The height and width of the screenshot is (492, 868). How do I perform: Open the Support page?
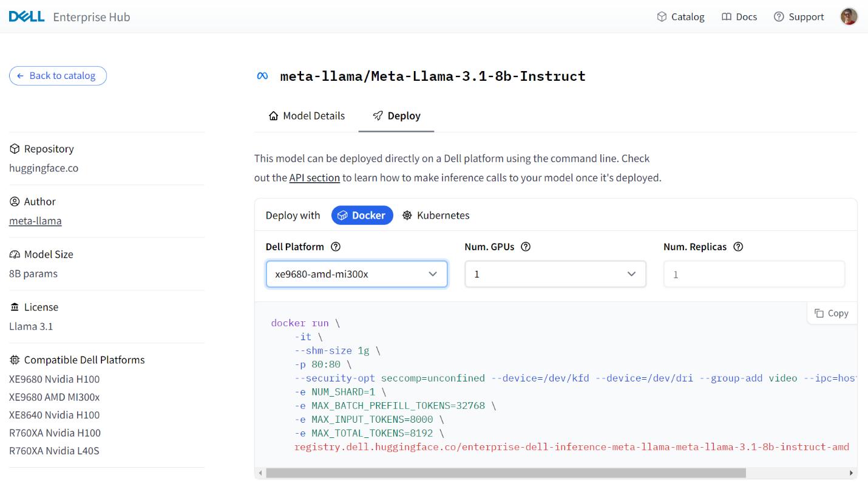coord(799,16)
